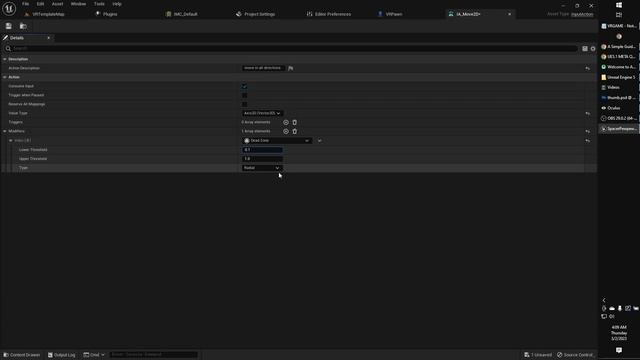Switch to IMC_Default tab
This screenshot has height=360, width=640.
185,14
